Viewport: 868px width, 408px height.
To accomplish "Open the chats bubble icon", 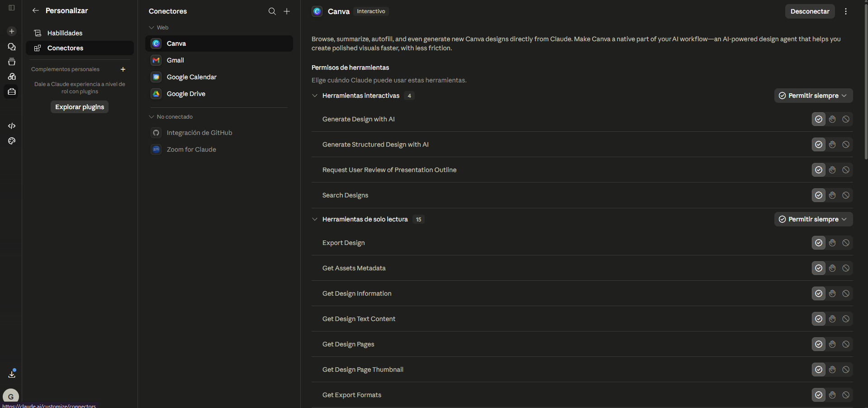I will (12, 47).
